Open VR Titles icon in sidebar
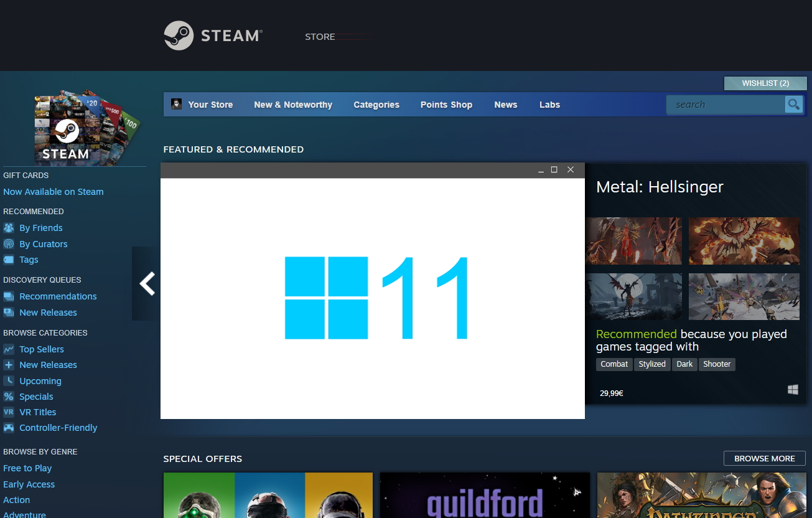 9,412
